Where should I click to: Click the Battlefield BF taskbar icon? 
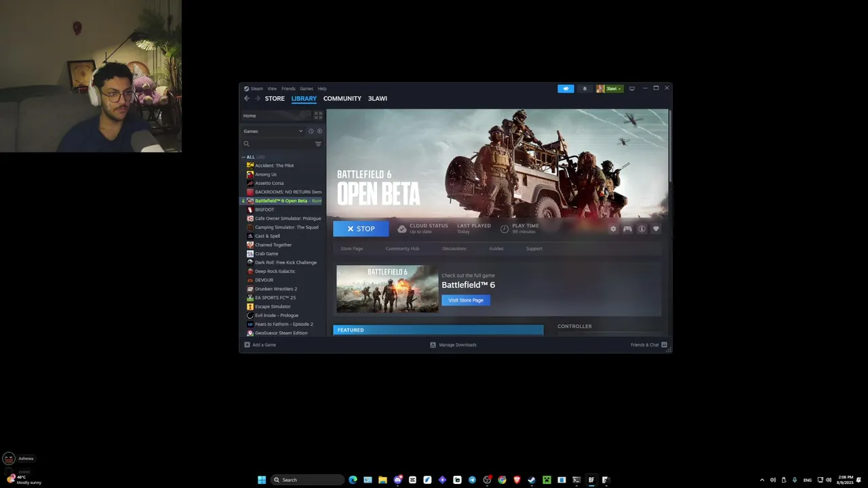pos(591,480)
